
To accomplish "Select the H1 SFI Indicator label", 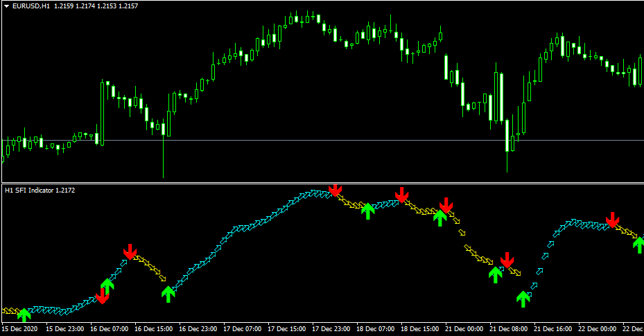I will 35,189.
